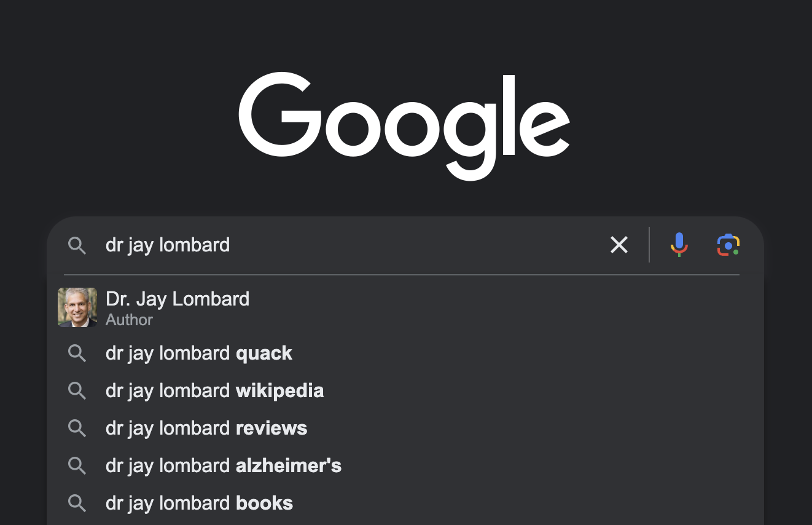Click the magnifier icon in the search bar
The image size is (812, 525).
(x=77, y=245)
